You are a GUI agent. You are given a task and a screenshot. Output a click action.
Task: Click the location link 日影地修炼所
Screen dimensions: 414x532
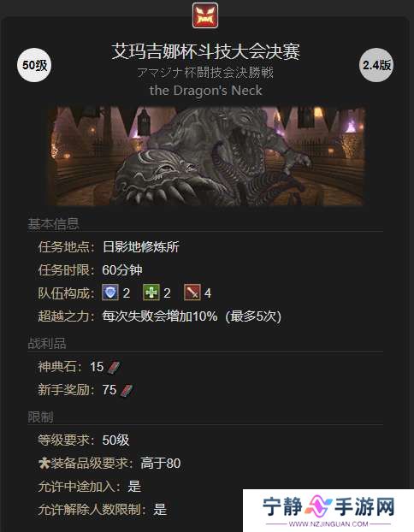coord(140,246)
